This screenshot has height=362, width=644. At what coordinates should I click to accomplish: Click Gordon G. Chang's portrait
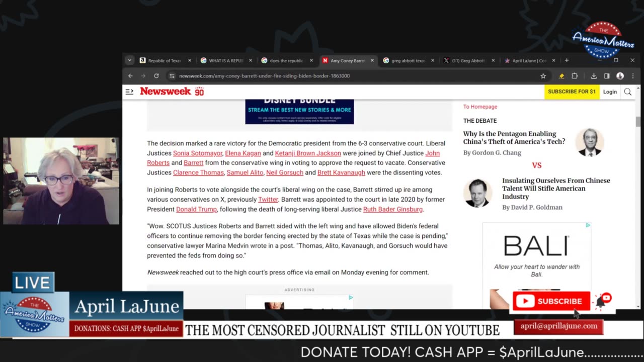pyautogui.click(x=589, y=142)
